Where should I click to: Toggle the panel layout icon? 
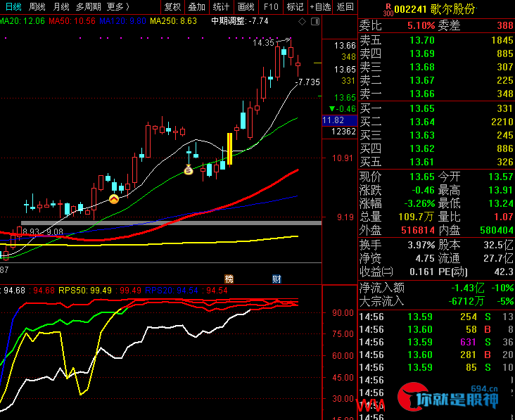point(315,22)
